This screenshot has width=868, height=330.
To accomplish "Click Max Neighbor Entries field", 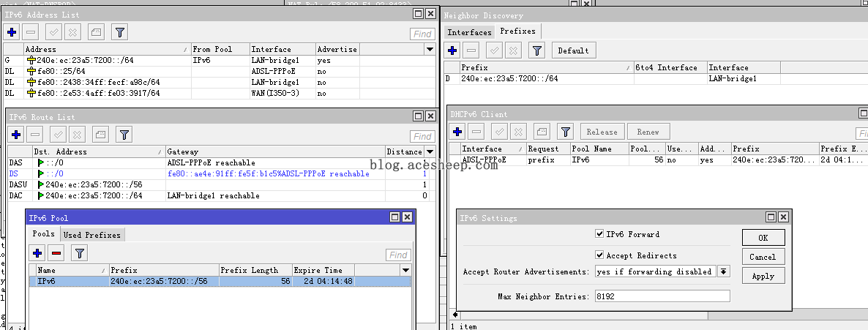I will coord(662,296).
